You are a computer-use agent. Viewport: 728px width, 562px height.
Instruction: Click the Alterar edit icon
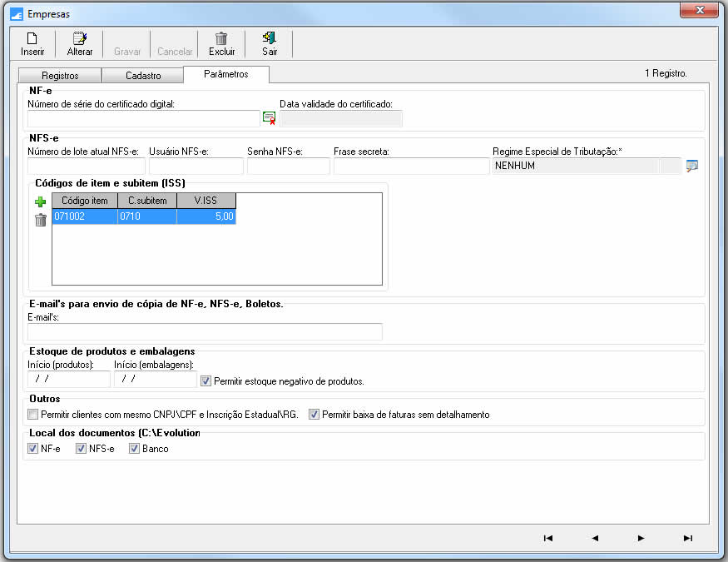click(x=80, y=38)
